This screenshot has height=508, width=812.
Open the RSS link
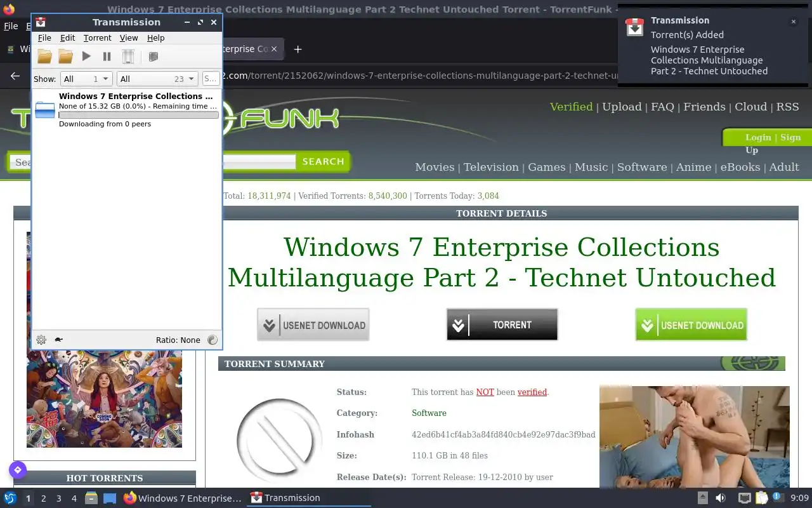(x=787, y=107)
